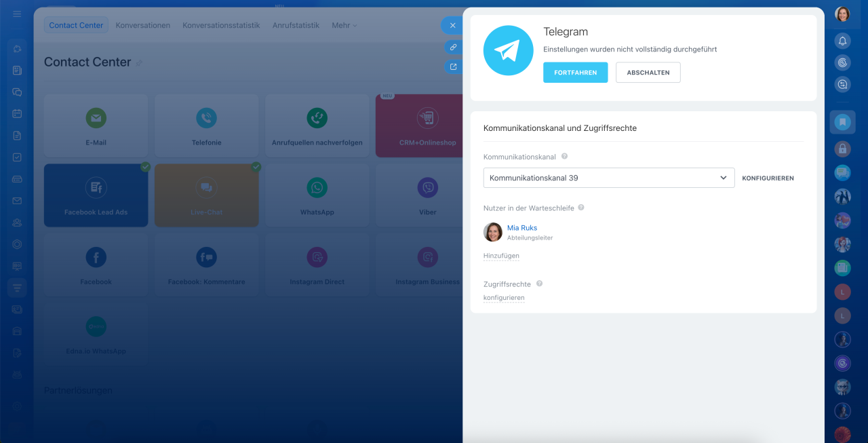Screen dimensions: 868x443
Task: Open the mail icon in left sidebar
Action: pos(17,201)
